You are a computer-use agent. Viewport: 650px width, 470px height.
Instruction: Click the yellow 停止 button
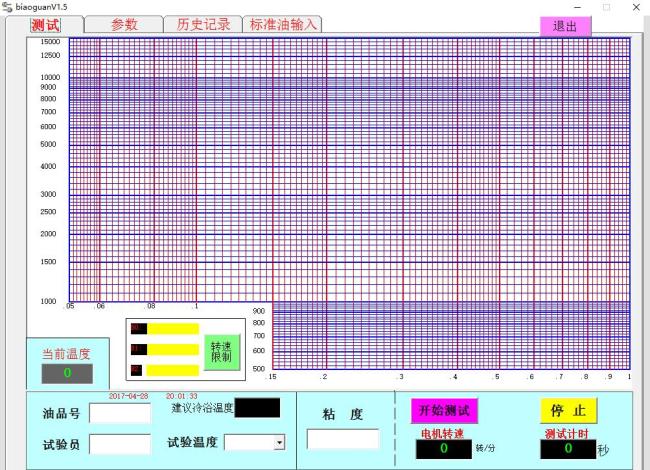coord(568,411)
